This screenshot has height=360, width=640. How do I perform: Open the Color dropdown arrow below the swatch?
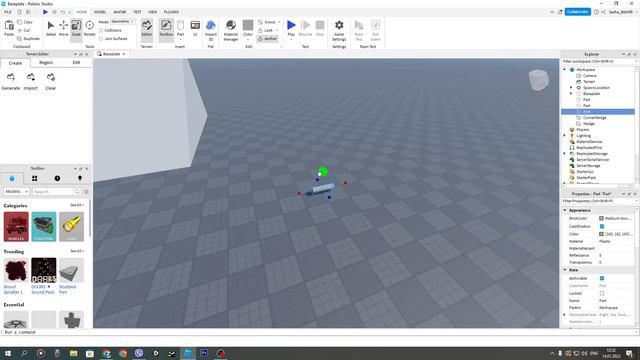(248, 40)
